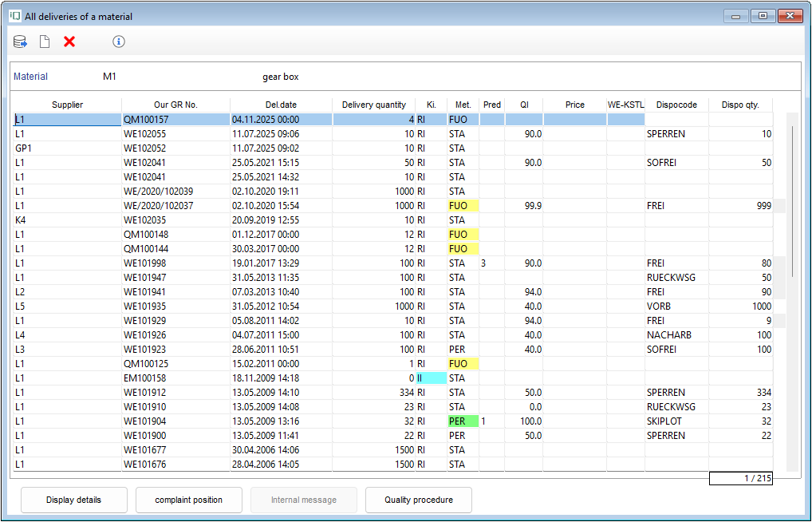Sort by the Supplier column header
This screenshot has height=522, width=812.
[x=67, y=105]
